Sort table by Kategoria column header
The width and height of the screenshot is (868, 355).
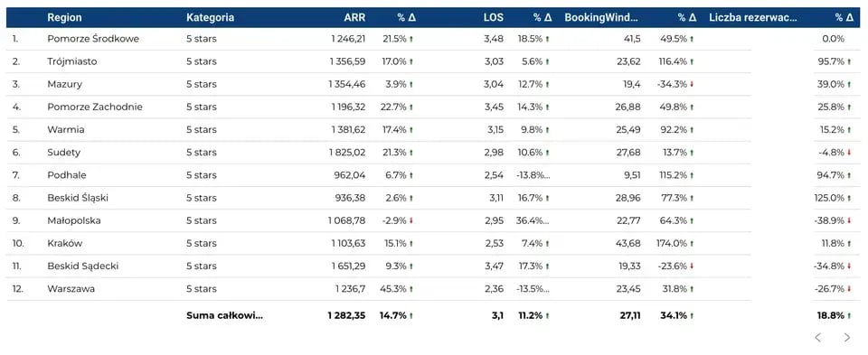coord(211,17)
